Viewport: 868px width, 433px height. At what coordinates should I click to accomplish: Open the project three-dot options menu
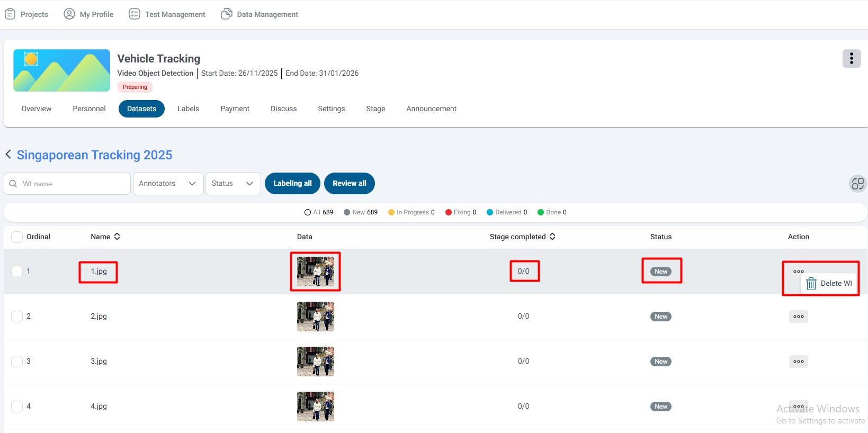[851, 58]
